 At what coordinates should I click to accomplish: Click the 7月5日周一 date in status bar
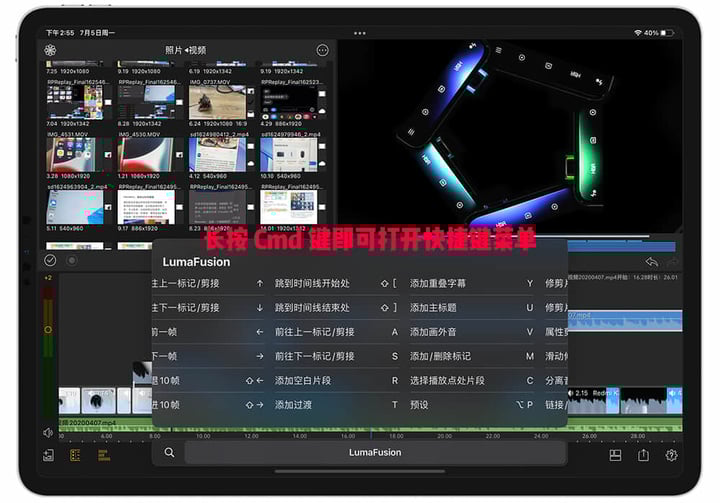click(97, 33)
